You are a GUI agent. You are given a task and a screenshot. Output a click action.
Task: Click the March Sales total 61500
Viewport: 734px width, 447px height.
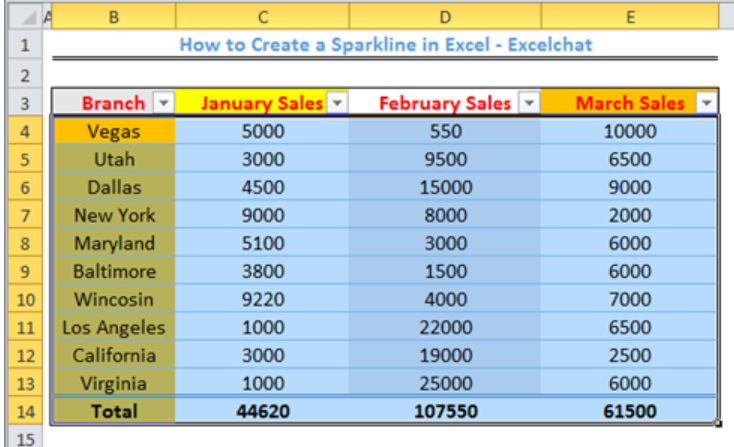point(630,411)
